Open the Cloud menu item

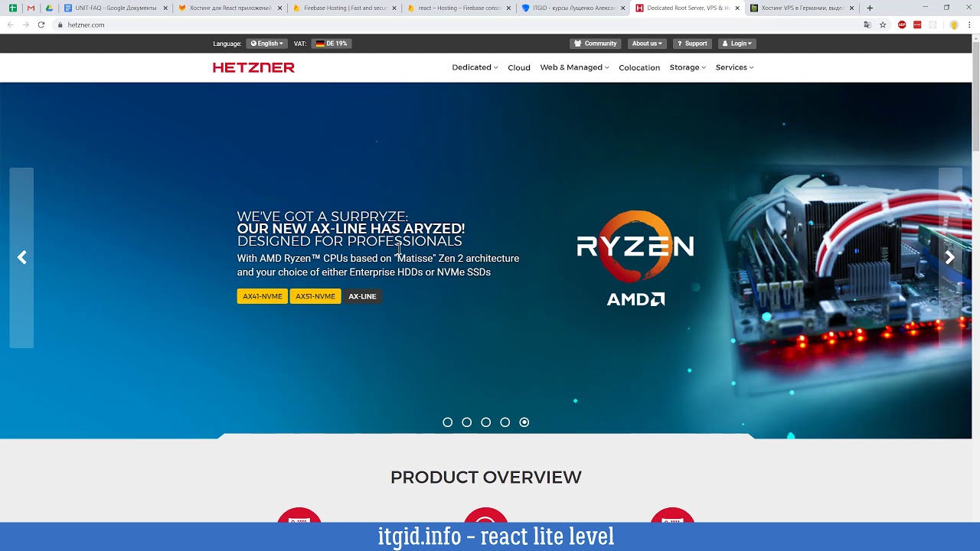tap(519, 67)
